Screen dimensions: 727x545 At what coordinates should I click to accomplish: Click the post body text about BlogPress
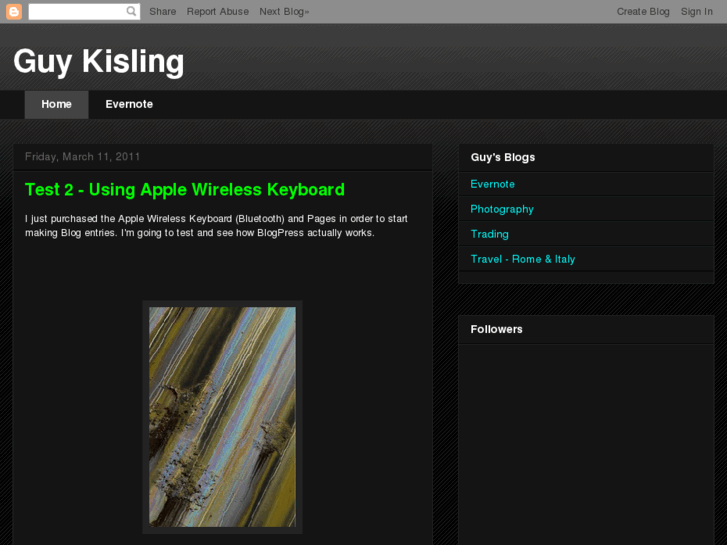coord(217,225)
